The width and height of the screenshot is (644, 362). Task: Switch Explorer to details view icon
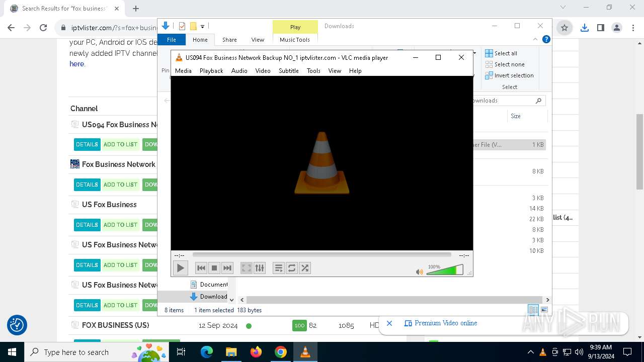pyautogui.click(x=533, y=310)
